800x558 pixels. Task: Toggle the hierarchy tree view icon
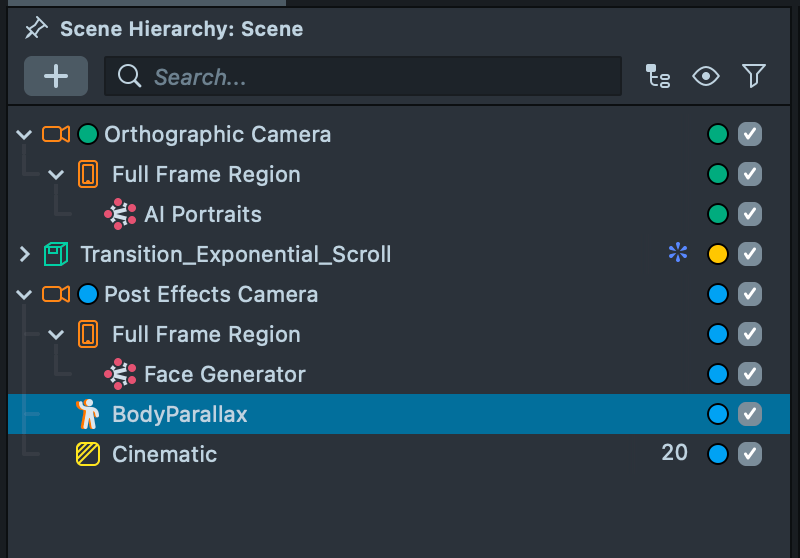tap(657, 76)
